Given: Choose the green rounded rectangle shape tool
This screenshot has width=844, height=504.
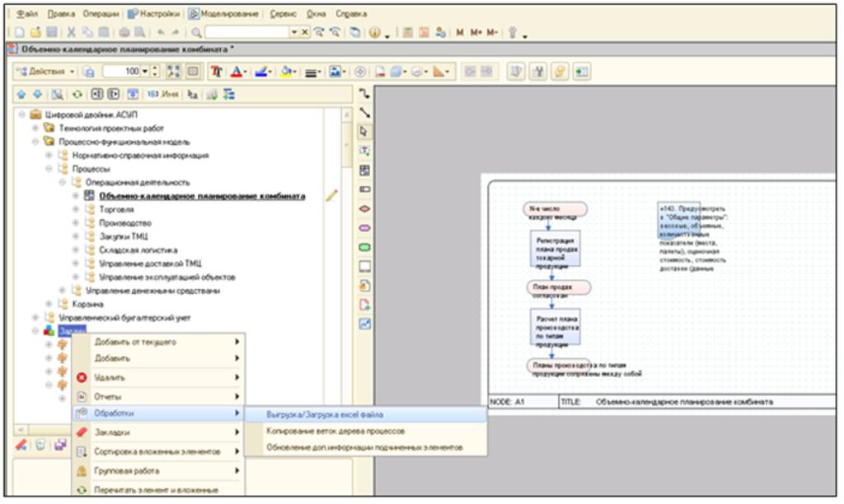Looking at the screenshot, I should pos(365,246).
